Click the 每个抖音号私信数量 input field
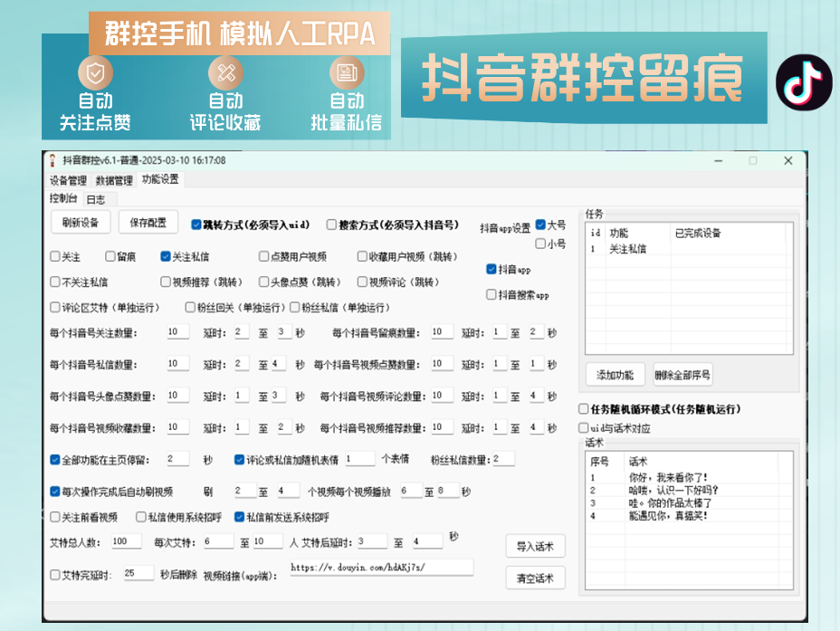Viewport: 840px width, 631px height. point(177,364)
